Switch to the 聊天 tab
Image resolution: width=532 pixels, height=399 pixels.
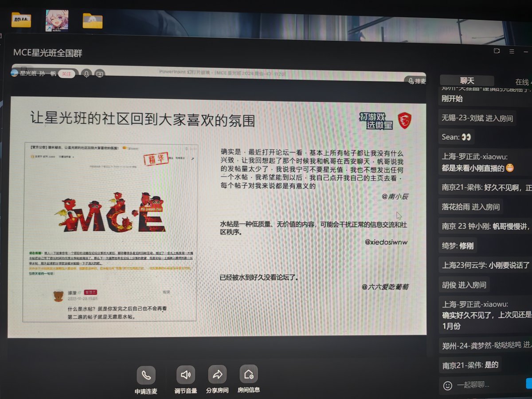(467, 81)
